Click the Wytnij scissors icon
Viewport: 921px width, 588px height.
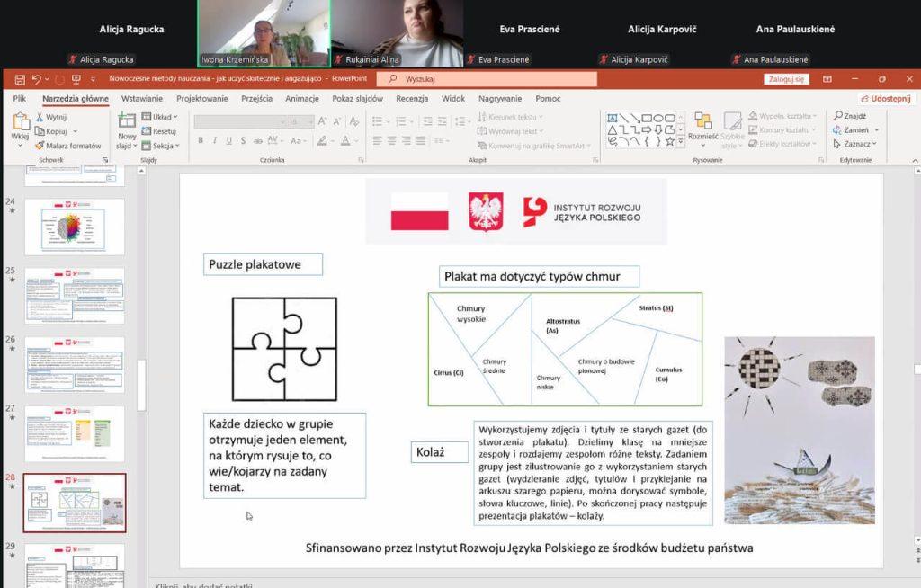coord(40,117)
